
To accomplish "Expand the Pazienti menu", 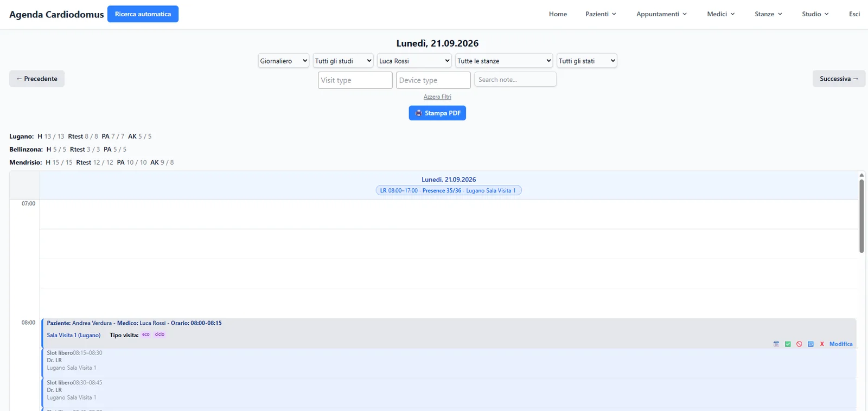I will pyautogui.click(x=601, y=14).
